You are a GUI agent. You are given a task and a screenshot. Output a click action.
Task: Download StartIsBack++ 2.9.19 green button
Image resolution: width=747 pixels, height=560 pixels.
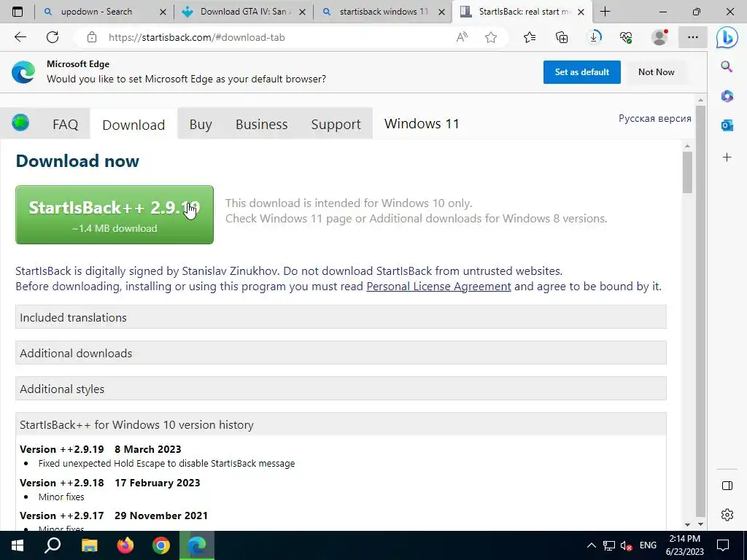[115, 215]
